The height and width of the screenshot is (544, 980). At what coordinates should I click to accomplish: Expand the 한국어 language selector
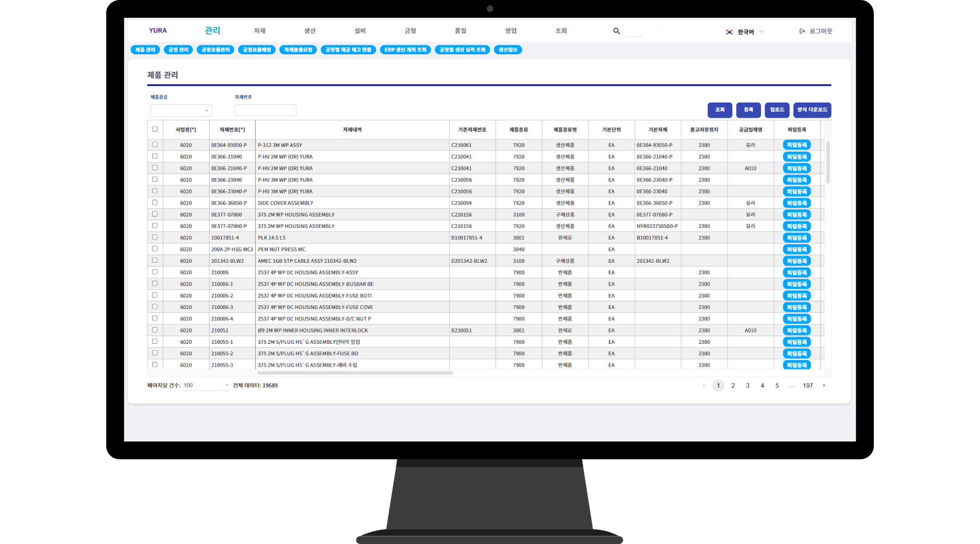point(761,32)
